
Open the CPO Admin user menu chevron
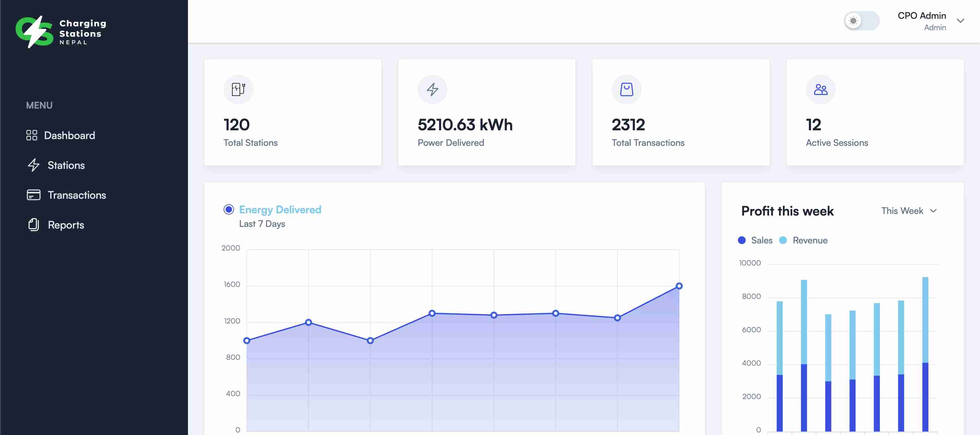[x=960, y=21]
